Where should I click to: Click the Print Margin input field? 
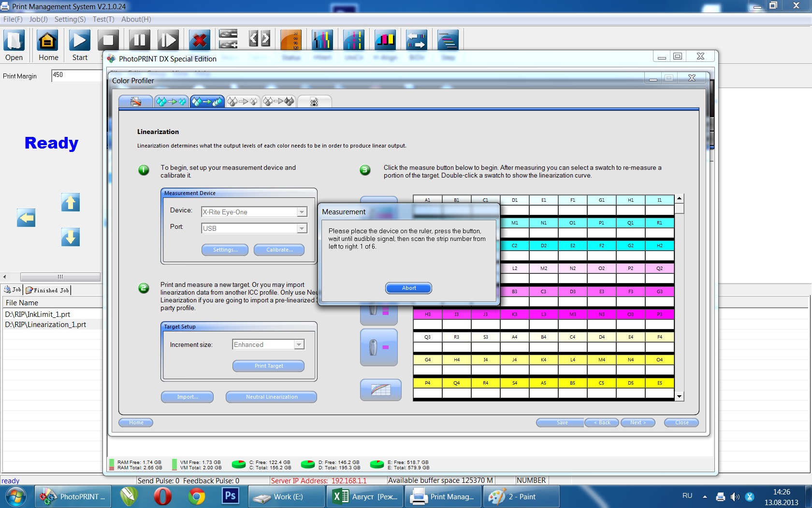click(76, 75)
